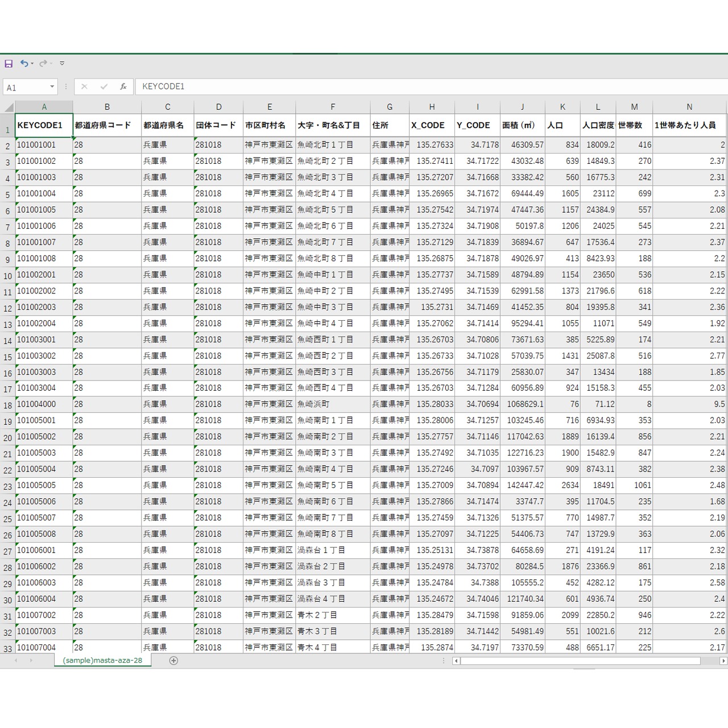Click the Redo arrow icon
Image resolution: width=728 pixels, height=728 pixels.
(43, 64)
